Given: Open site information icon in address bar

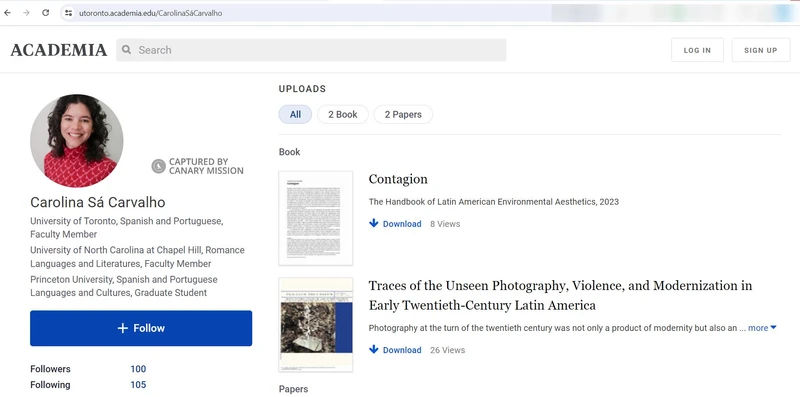Looking at the screenshot, I should (x=68, y=13).
